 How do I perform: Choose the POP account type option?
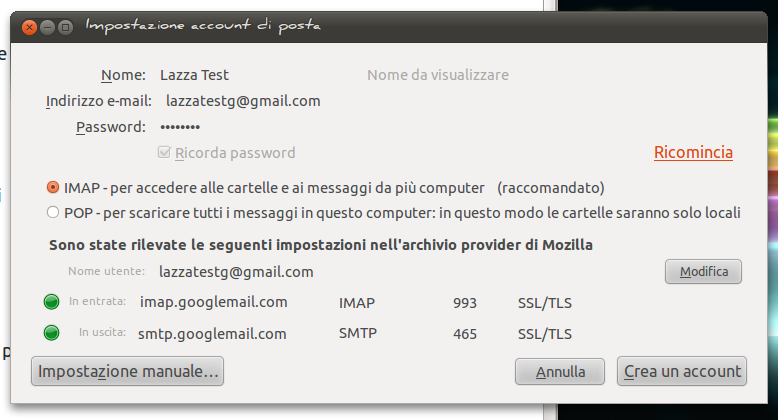click(x=53, y=212)
